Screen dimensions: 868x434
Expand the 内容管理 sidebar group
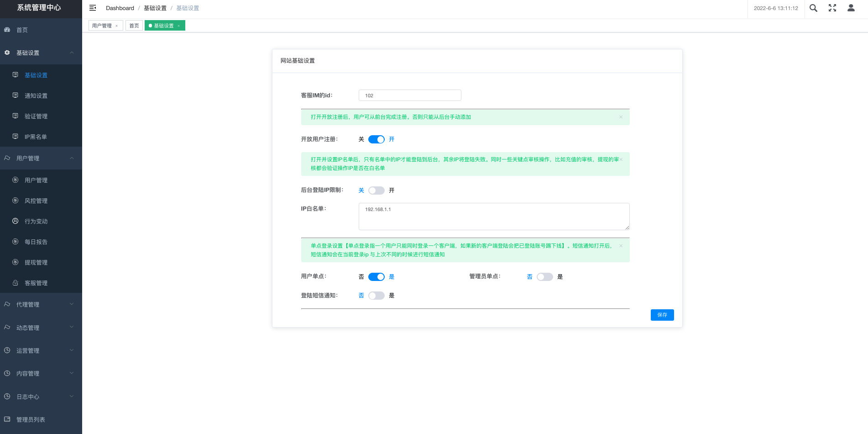72,373
